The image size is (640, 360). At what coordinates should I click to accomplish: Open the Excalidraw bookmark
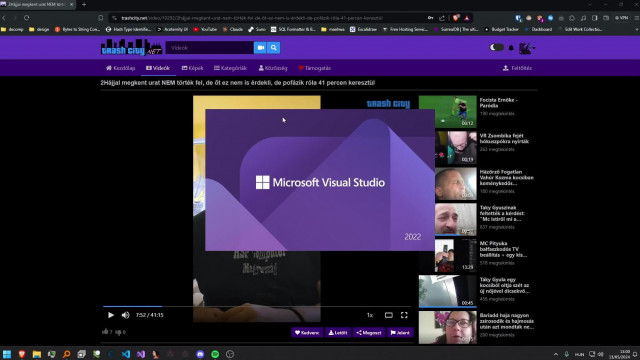point(363,29)
